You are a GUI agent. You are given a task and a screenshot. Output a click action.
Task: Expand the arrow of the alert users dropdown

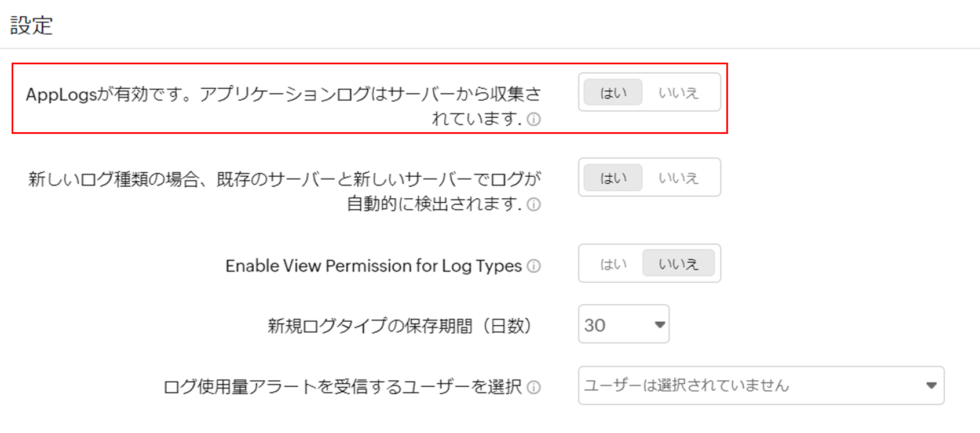pyautogui.click(x=931, y=385)
